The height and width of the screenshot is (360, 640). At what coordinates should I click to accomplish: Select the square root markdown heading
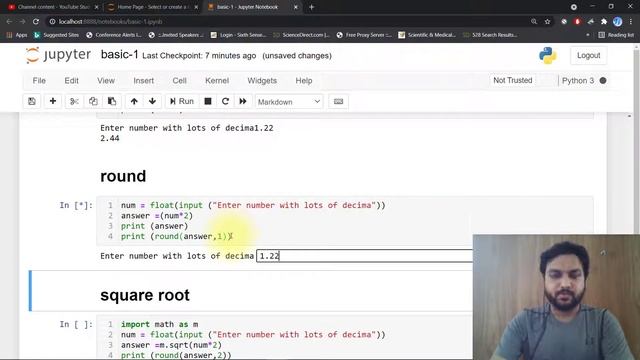[144, 295]
